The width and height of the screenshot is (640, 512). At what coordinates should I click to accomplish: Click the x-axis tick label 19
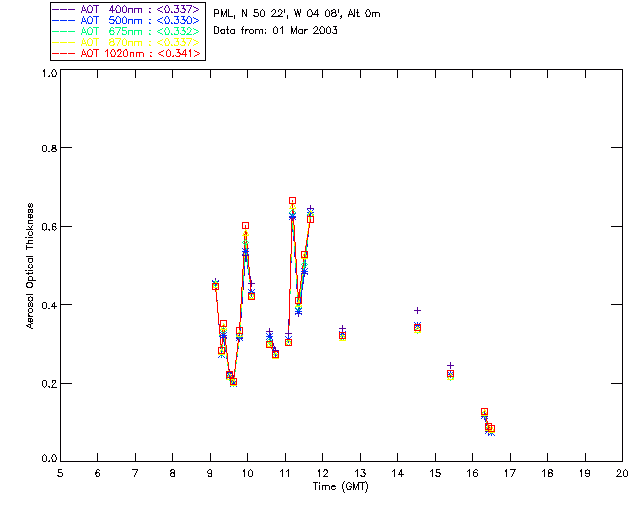click(x=585, y=473)
